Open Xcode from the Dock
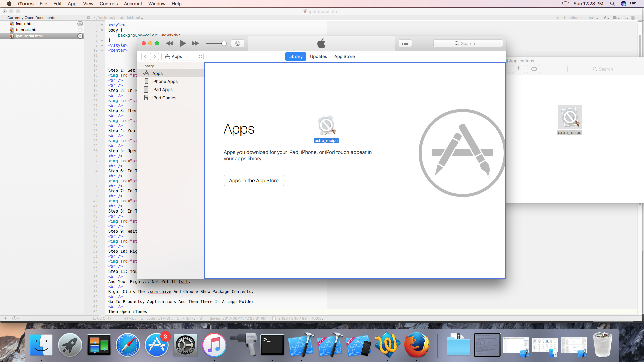Viewport: 644px width, 362px height. [301, 345]
